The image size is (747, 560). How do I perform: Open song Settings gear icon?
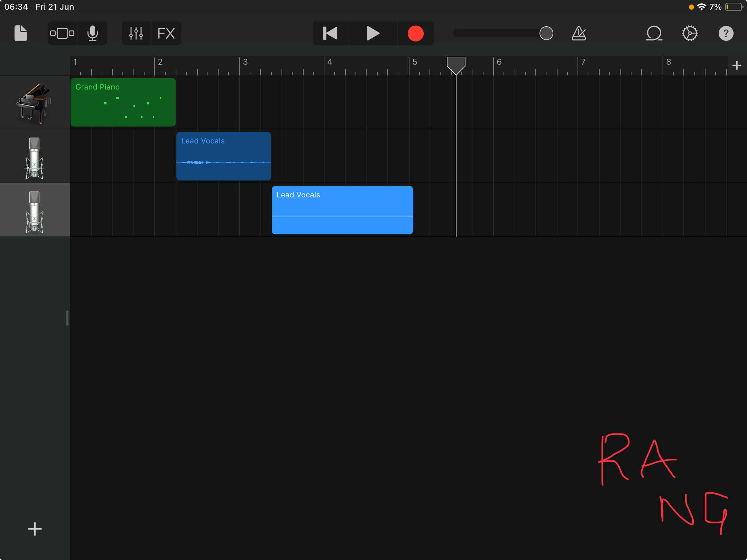click(x=690, y=34)
